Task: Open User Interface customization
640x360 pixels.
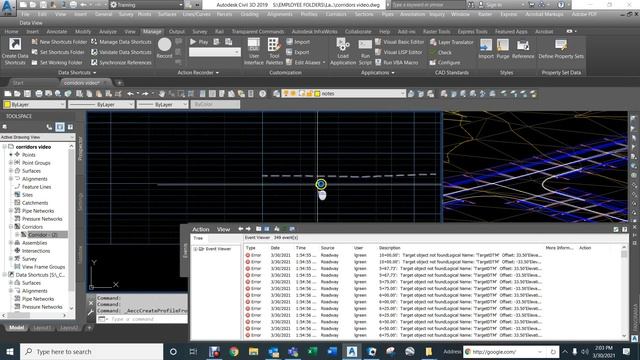Action: [253, 51]
